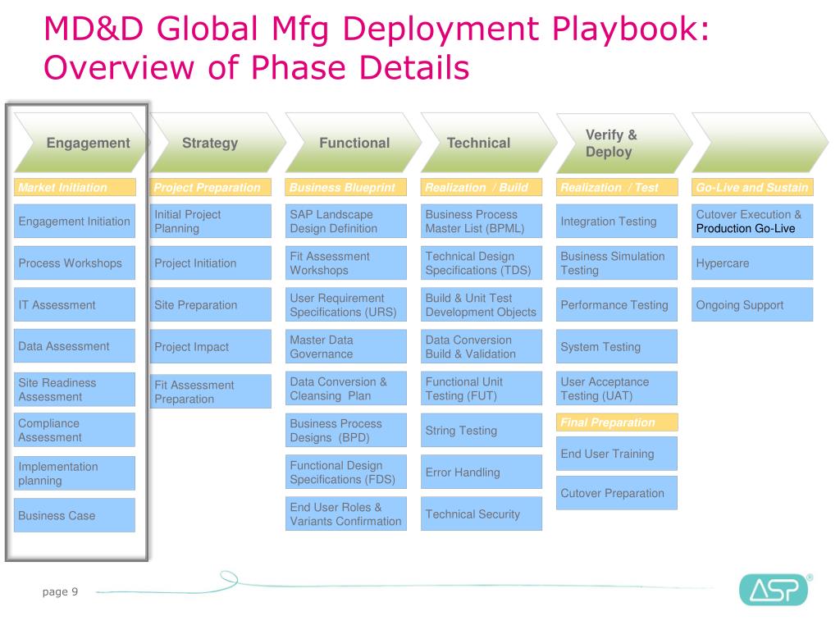
Task: Click the Fit Assessment Preparation box
Action: click(x=211, y=391)
